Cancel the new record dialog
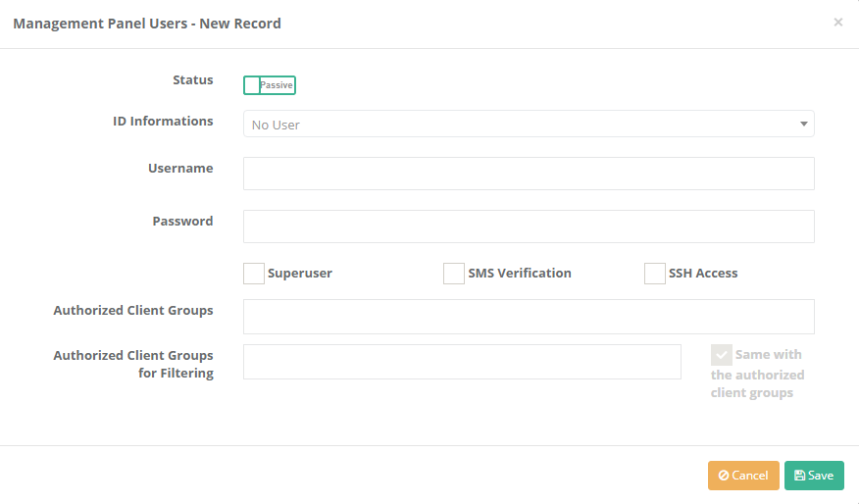 (743, 476)
